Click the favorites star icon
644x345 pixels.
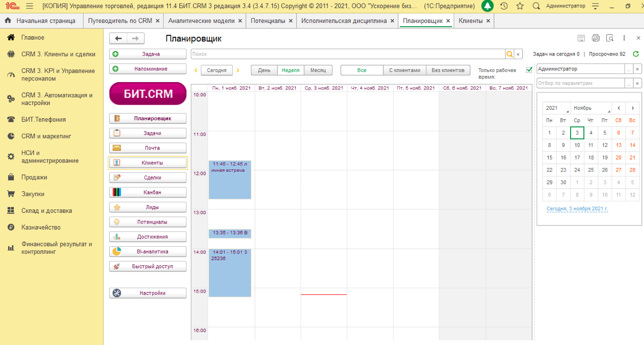click(520, 6)
